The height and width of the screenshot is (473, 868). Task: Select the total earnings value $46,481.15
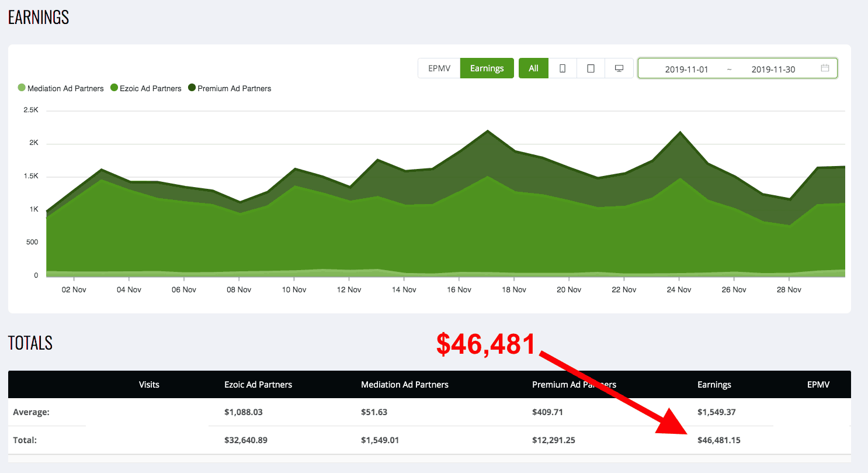(719, 440)
